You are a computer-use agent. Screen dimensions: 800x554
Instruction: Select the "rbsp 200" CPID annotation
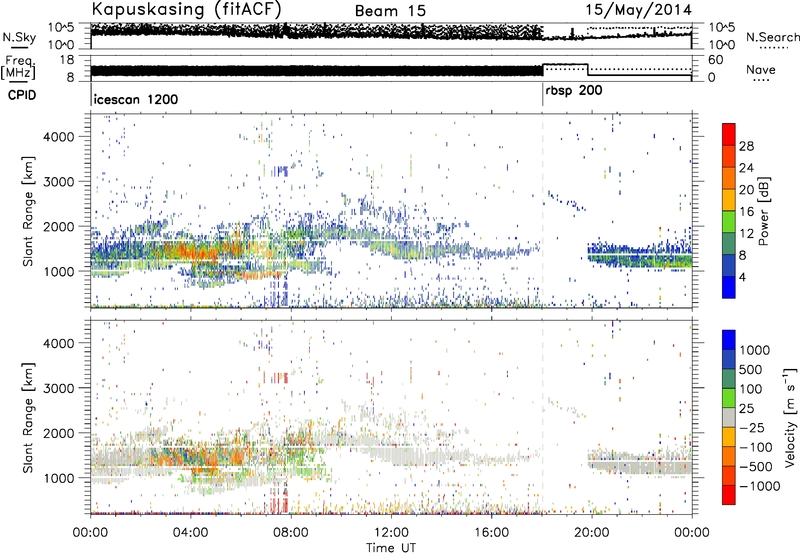574,91
